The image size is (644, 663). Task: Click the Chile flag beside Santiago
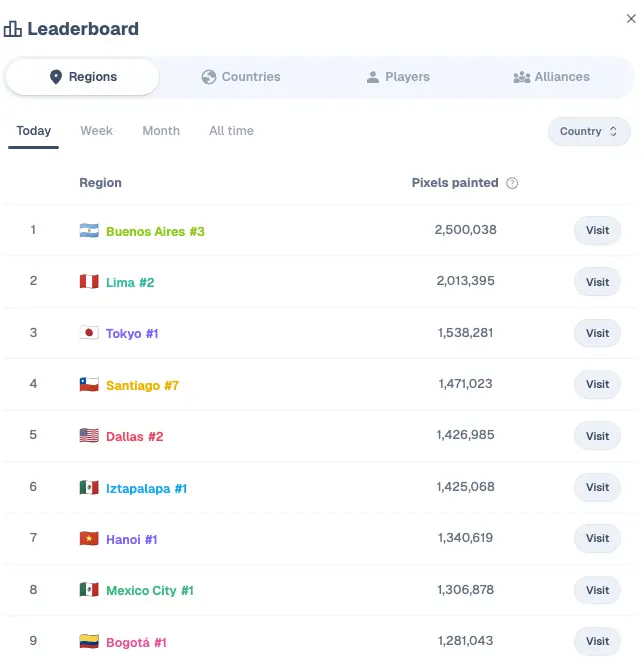pos(89,385)
